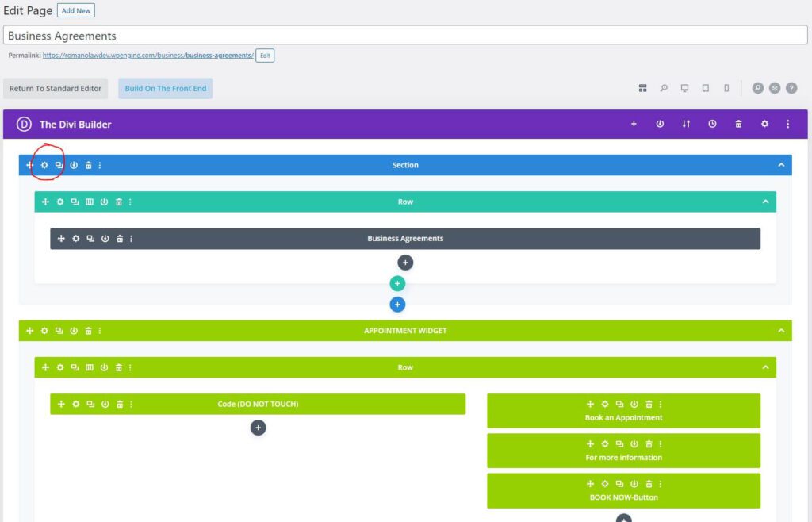Click Return To Standard Editor button
This screenshot has height=522, width=812.
coord(56,89)
